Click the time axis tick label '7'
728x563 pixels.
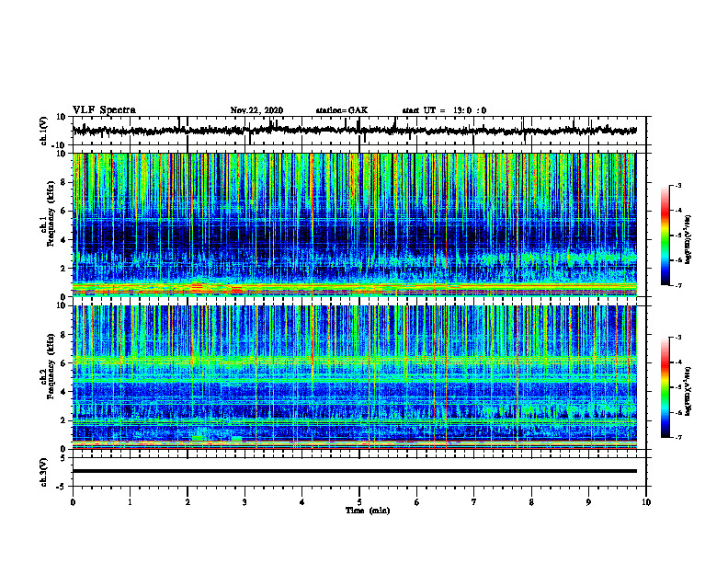474,502
